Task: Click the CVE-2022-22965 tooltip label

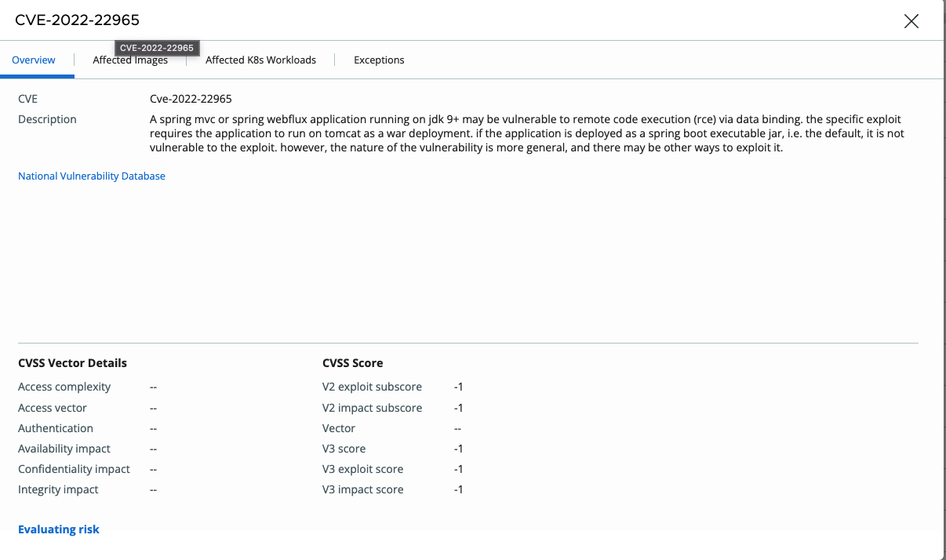Action: tap(156, 48)
